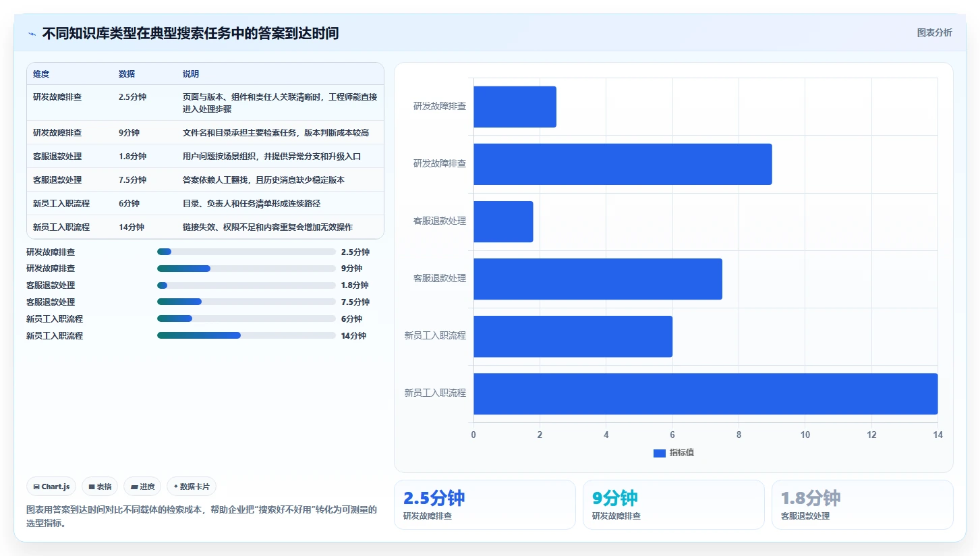
Task: Click the progress bar labeled 1.8分钟
Action: coord(246,285)
